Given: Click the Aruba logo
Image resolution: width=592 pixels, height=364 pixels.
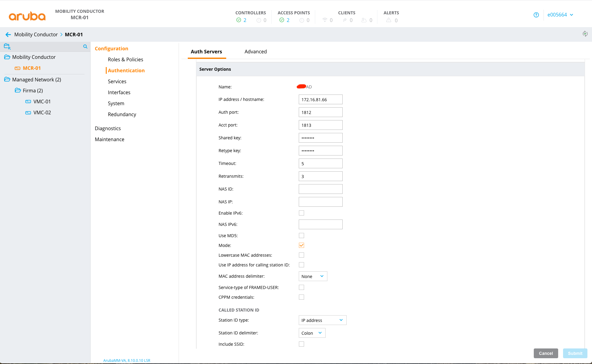Looking at the screenshot, I should (27, 16).
